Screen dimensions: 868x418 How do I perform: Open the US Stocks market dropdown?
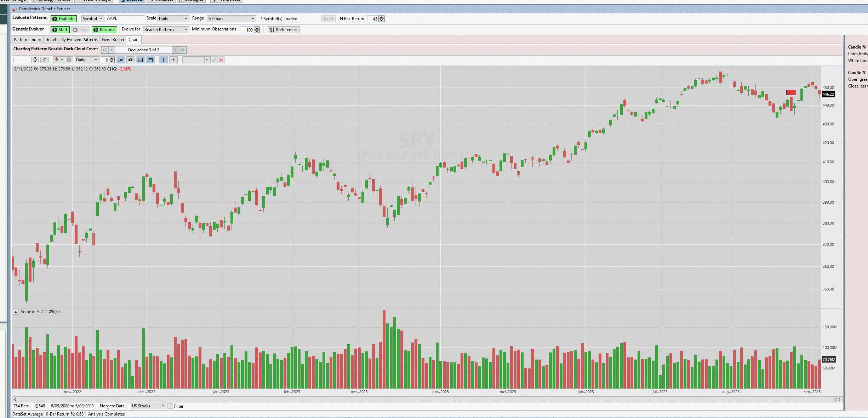(x=148, y=406)
